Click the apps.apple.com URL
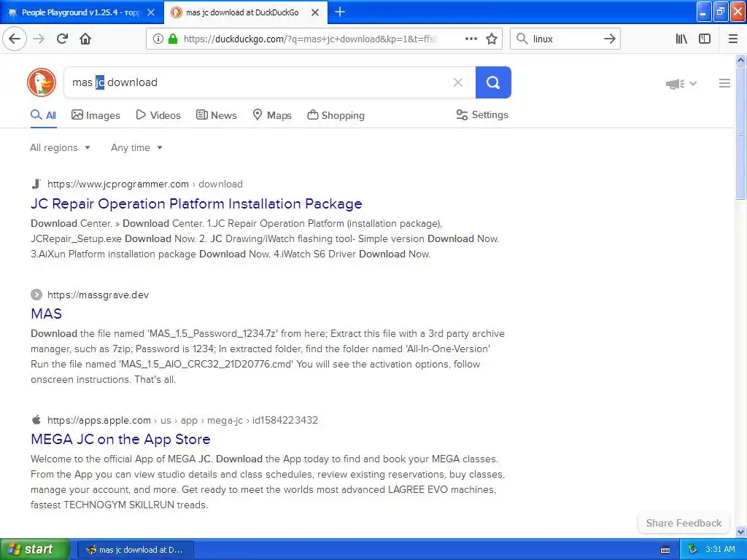Image resolution: width=747 pixels, height=560 pixels. point(99,420)
